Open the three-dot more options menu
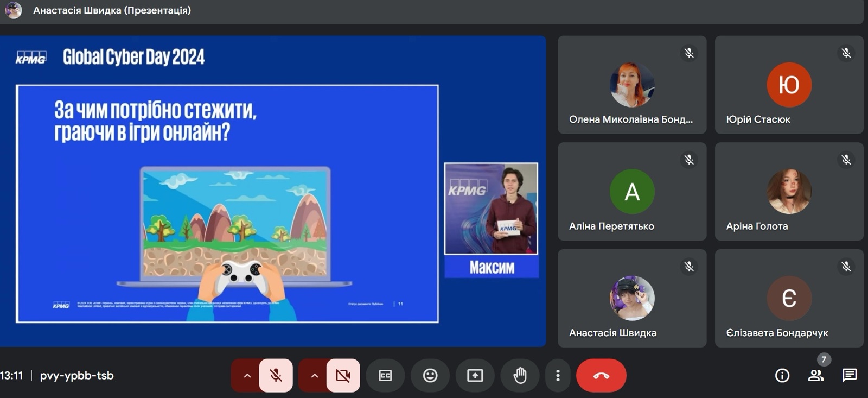The height and width of the screenshot is (398, 868). coord(558,375)
